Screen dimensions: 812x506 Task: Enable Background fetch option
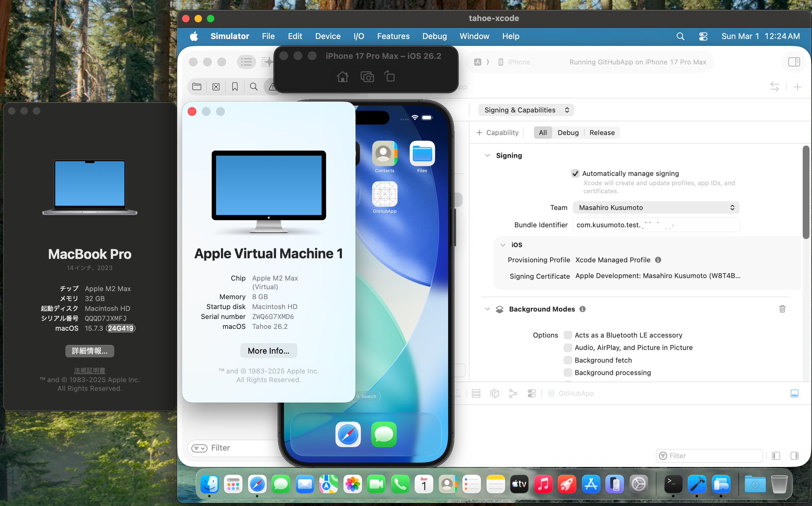[568, 360]
